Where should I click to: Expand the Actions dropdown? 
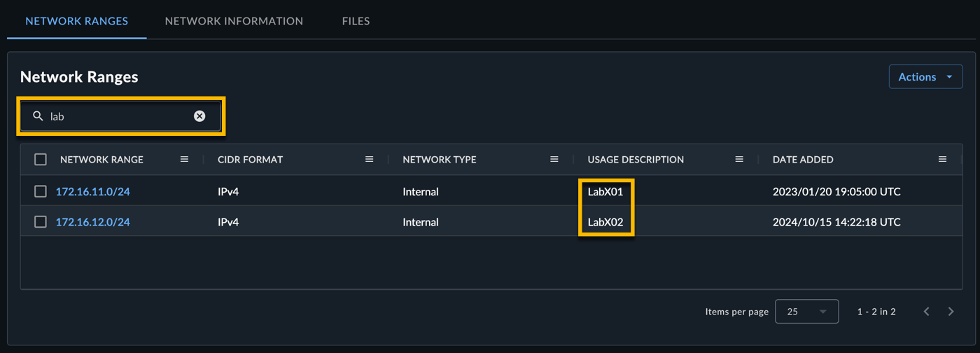[925, 77]
